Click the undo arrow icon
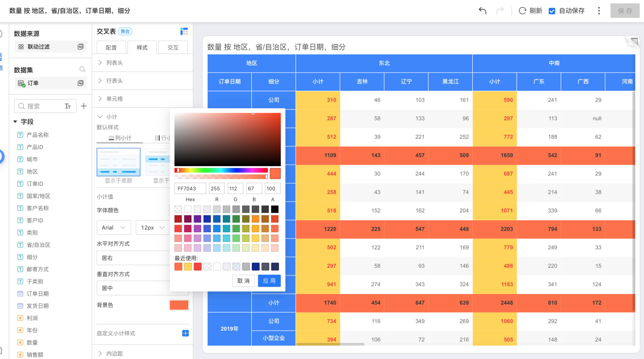Screen dimensions: 644x359 coord(483,11)
